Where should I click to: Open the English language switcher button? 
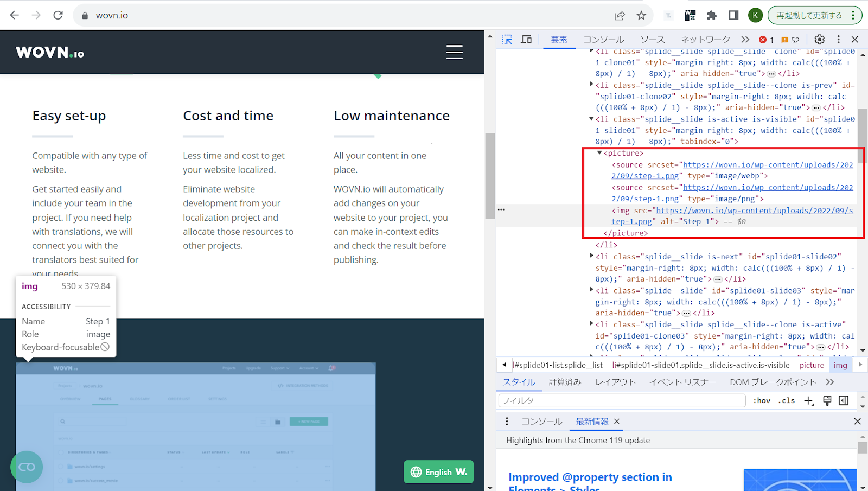pyautogui.click(x=439, y=472)
